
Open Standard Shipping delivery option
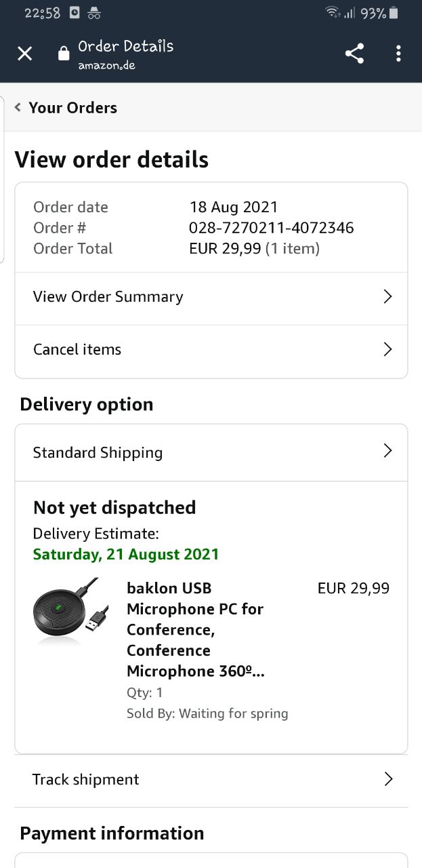pyautogui.click(x=98, y=452)
